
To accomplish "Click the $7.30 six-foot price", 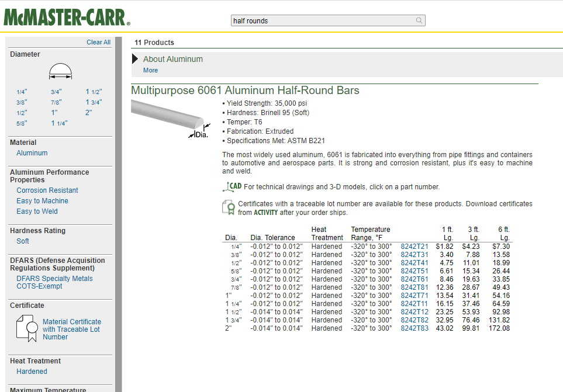I will tap(501, 247).
